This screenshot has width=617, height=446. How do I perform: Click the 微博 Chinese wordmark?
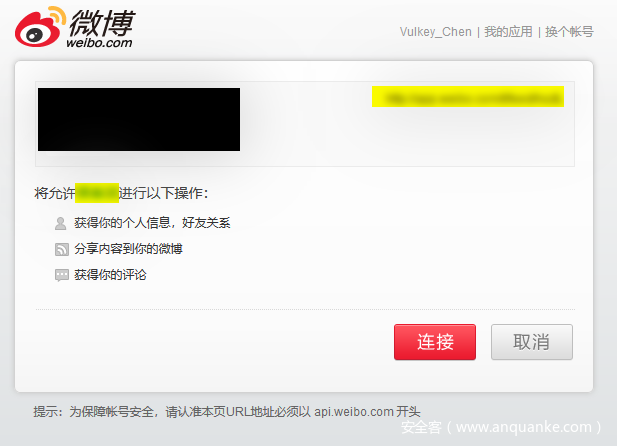(102, 23)
